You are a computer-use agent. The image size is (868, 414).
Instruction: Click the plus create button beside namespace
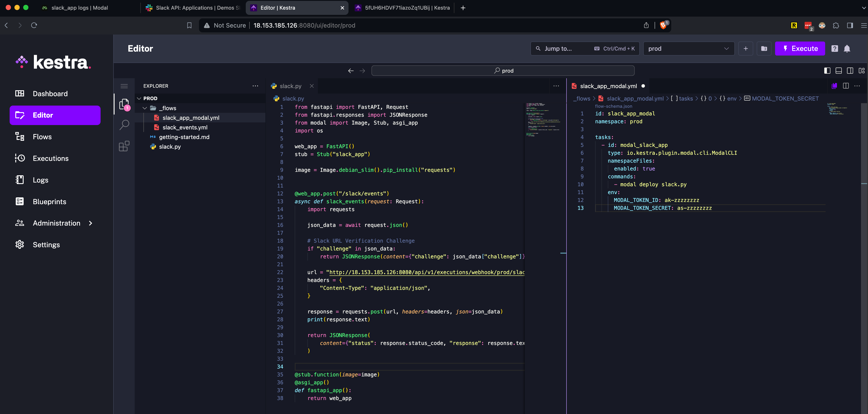click(x=745, y=49)
